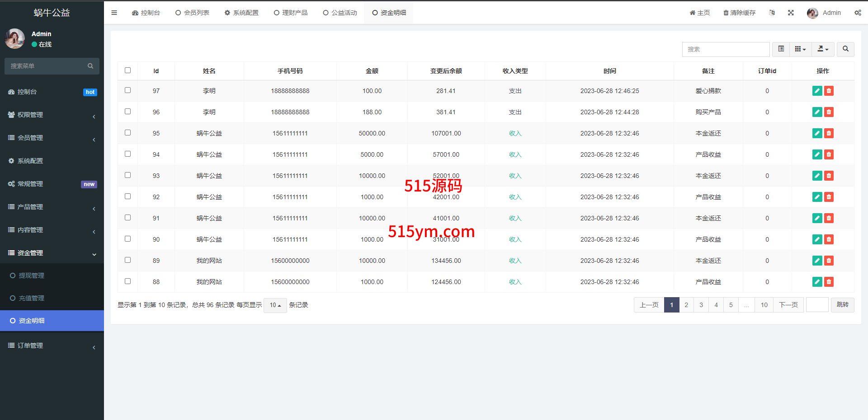
Task: Click the 清除缓存 link in top bar
Action: coord(739,13)
